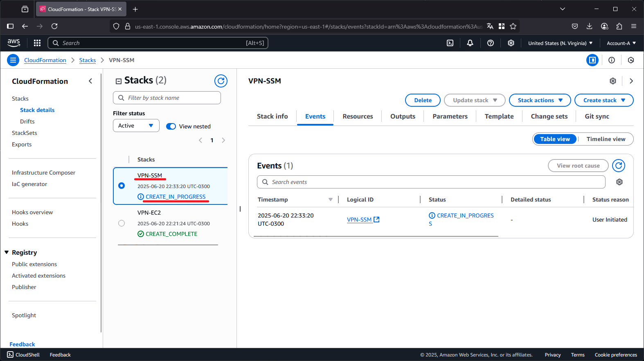Reload the browser page

point(54,26)
